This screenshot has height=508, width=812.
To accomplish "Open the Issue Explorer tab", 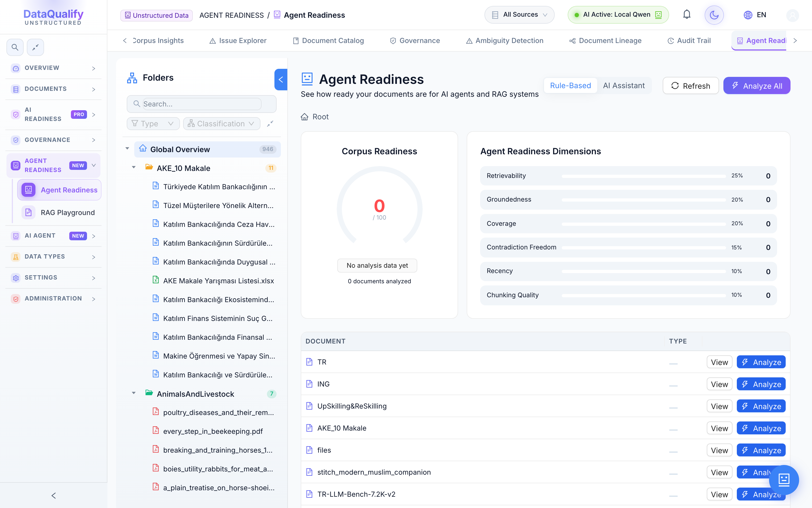I will click(238, 41).
